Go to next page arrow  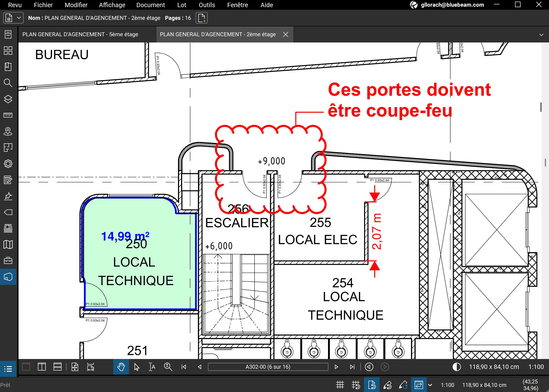coord(336,367)
